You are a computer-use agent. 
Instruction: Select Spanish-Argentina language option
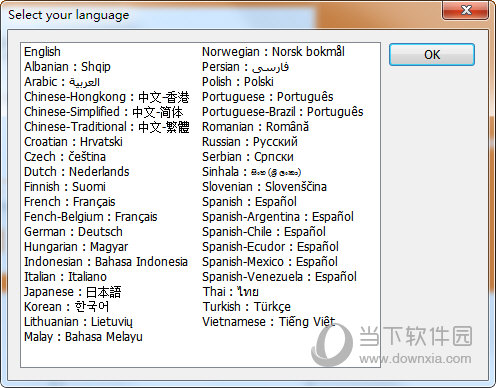coord(278,217)
